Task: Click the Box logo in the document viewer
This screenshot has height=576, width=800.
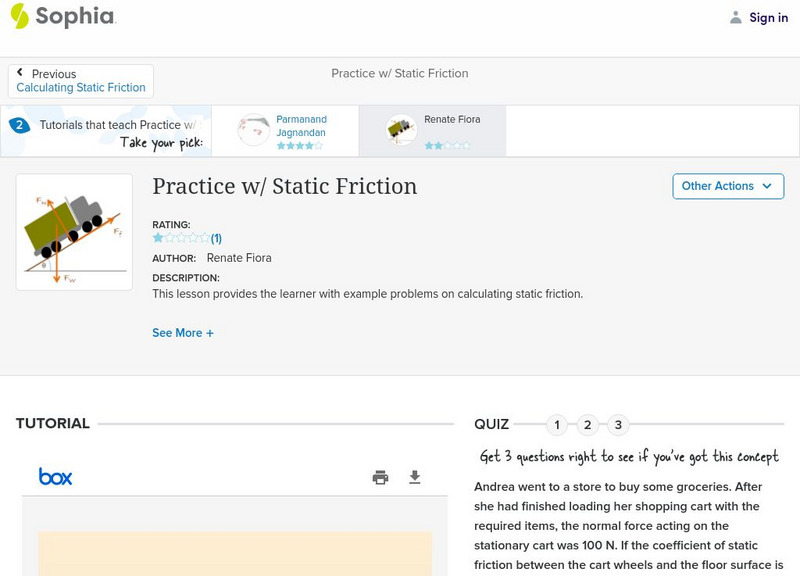Action: pyautogui.click(x=57, y=477)
